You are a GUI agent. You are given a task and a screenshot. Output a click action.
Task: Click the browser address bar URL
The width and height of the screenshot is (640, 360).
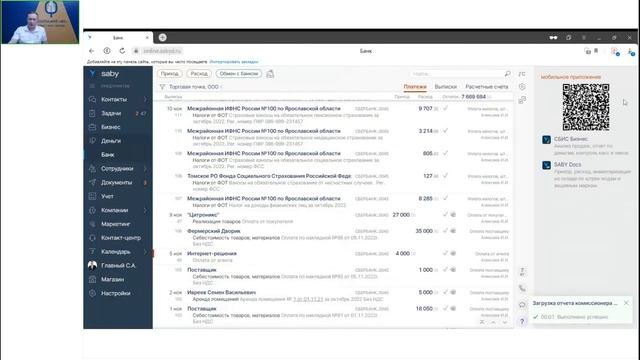click(x=162, y=51)
